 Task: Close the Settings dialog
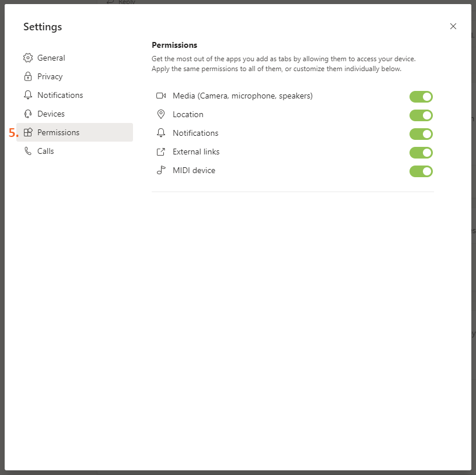pos(453,26)
